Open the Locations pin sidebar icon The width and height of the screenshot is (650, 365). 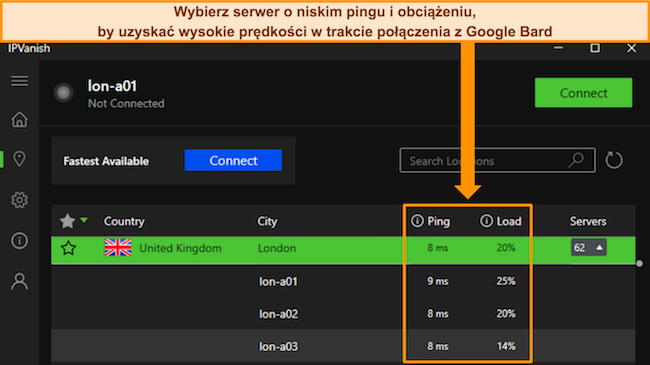pos(19,159)
